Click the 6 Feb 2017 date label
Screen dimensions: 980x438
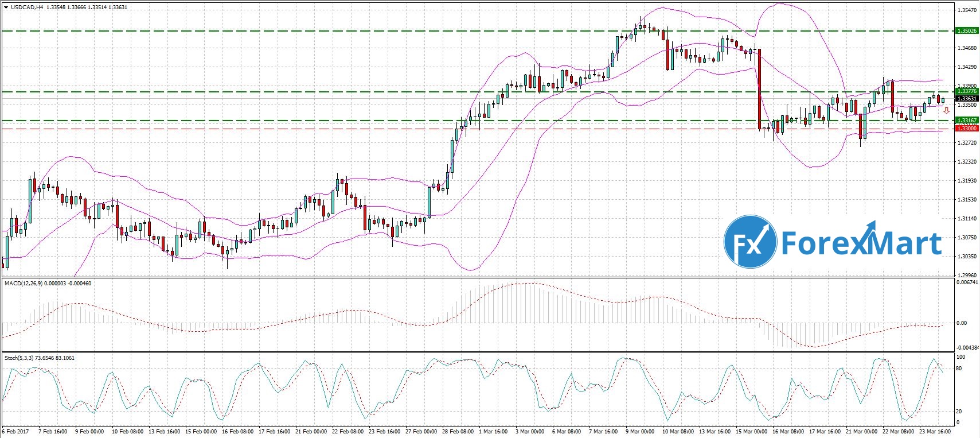pos(15,432)
